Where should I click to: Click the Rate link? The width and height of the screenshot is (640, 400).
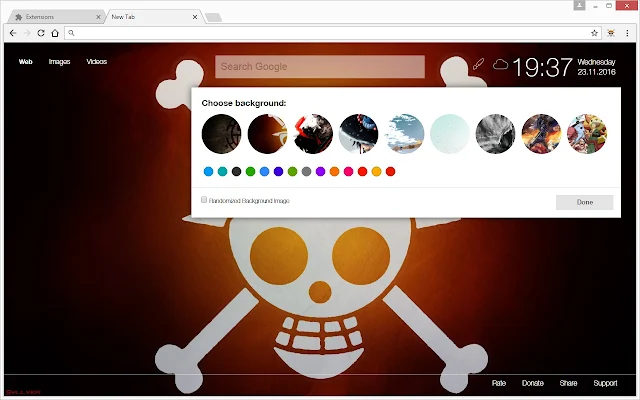pyautogui.click(x=499, y=383)
